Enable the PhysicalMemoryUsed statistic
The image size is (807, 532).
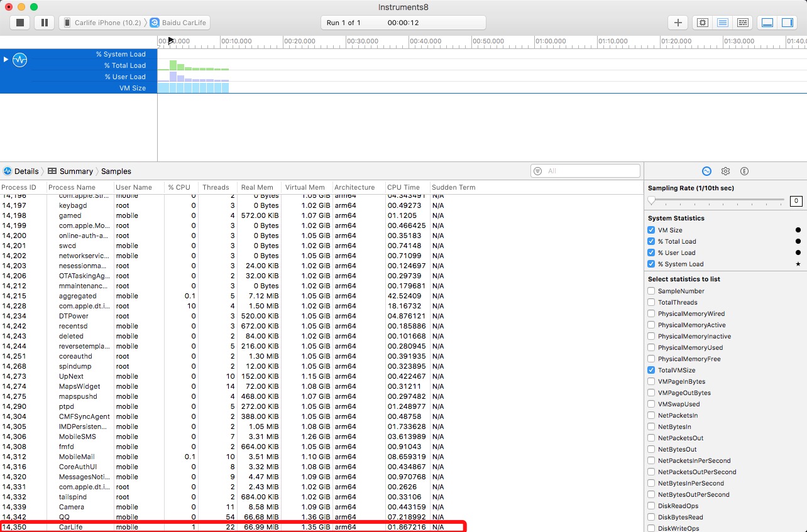coord(651,348)
